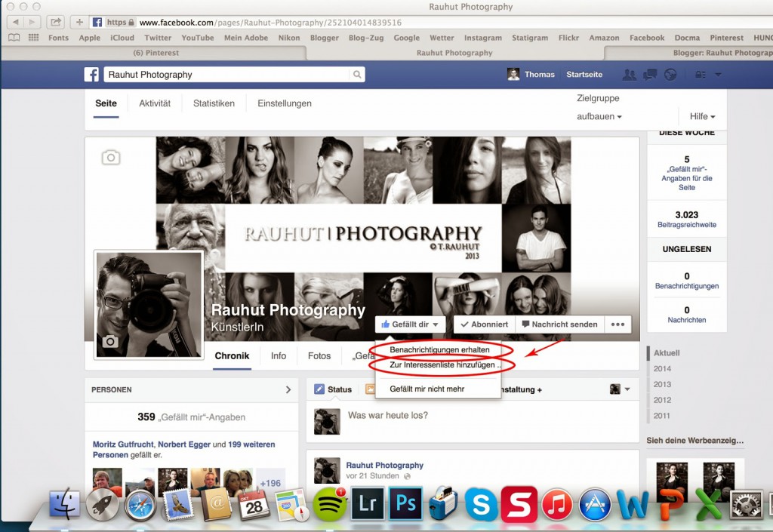Open the Calendar icon in the Dock
Image resolution: width=773 pixels, height=532 pixels.
tap(254, 504)
